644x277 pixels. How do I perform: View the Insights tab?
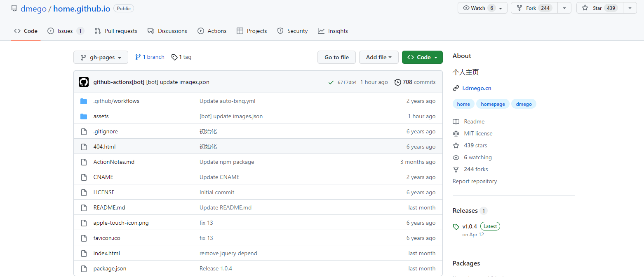pyautogui.click(x=333, y=31)
